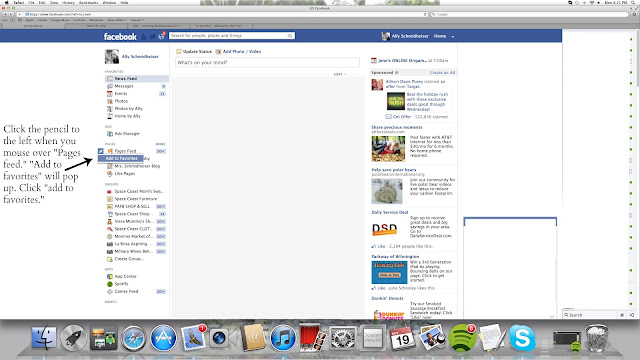Open Photos by Ally sidebar entry
Screen dimensions: 640x360
click(128, 109)
